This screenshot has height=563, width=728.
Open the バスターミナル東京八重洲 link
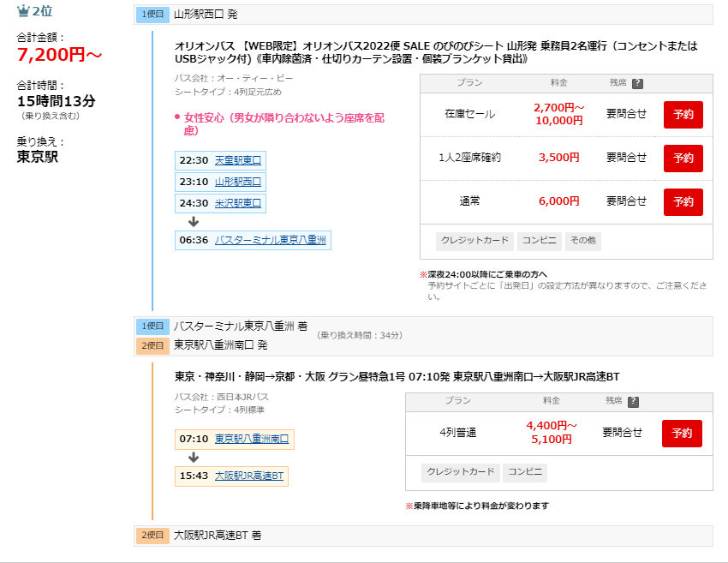(x=270, y=240)
